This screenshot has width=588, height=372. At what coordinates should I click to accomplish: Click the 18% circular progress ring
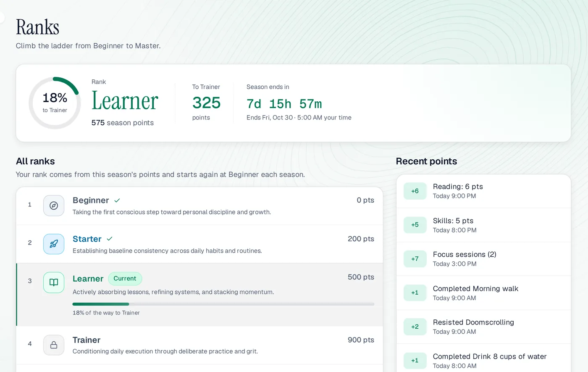click(x=55, y=103)
